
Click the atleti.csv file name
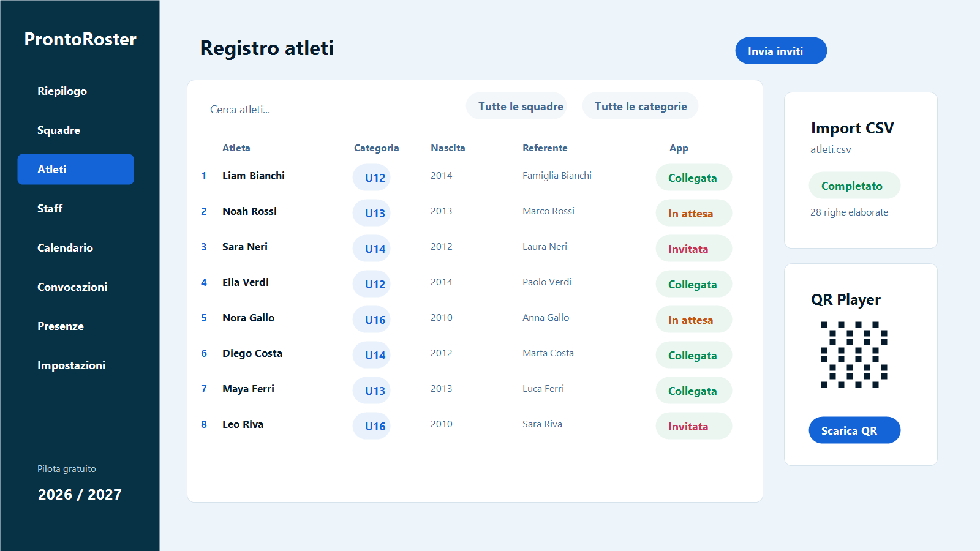831,149
